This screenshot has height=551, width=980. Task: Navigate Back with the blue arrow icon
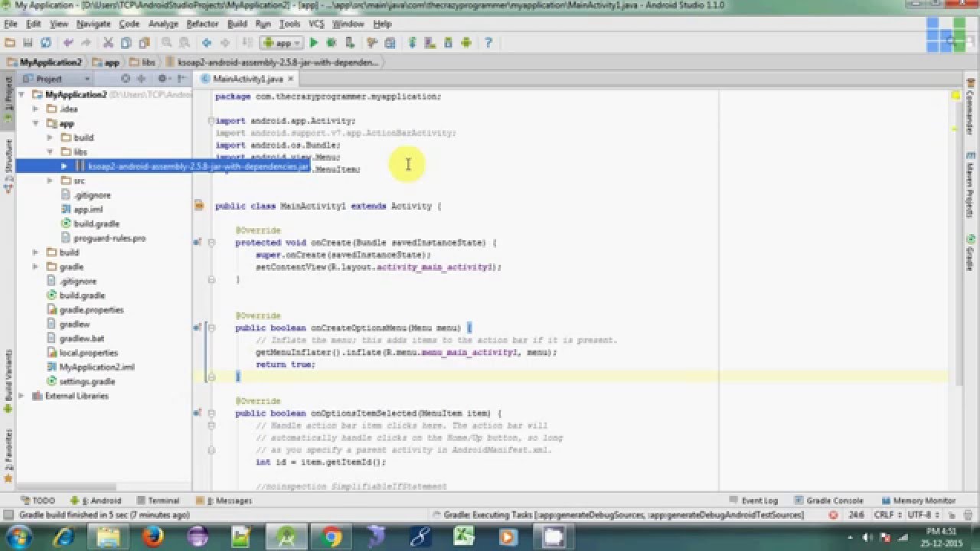207,43
